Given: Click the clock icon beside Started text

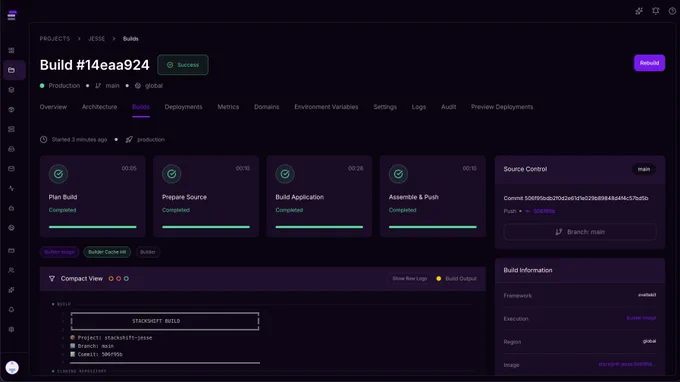Looking at the screenshot, I should 43,140.
